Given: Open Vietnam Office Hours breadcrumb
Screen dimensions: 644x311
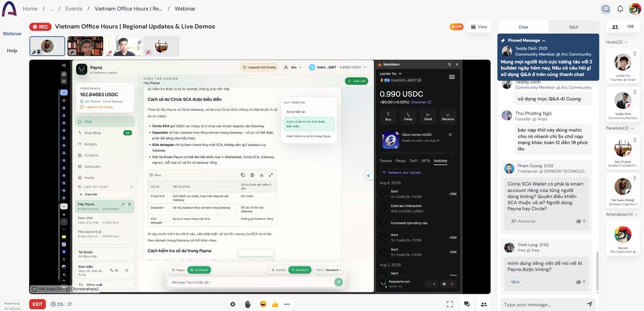Looking at the screenshot, I should pos(128,9).
